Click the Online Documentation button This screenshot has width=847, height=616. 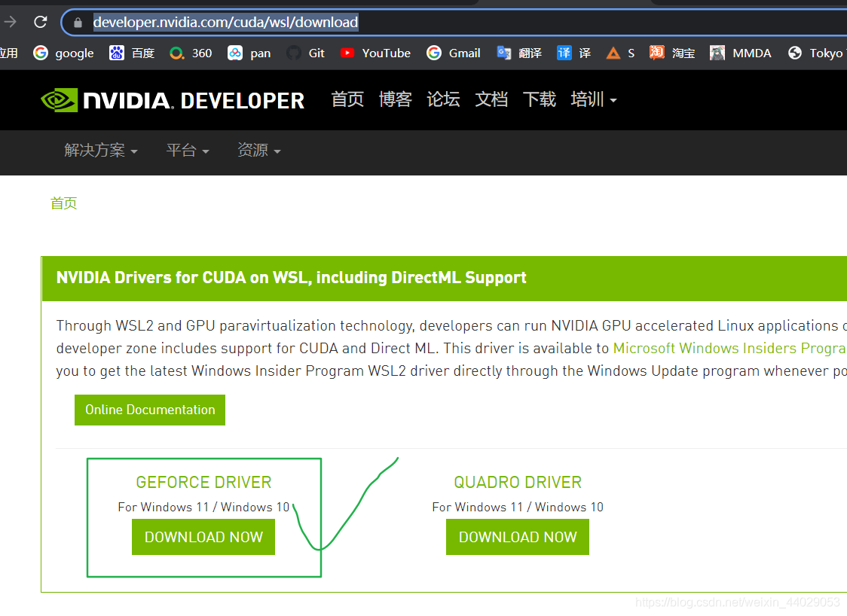pos(150,410)
